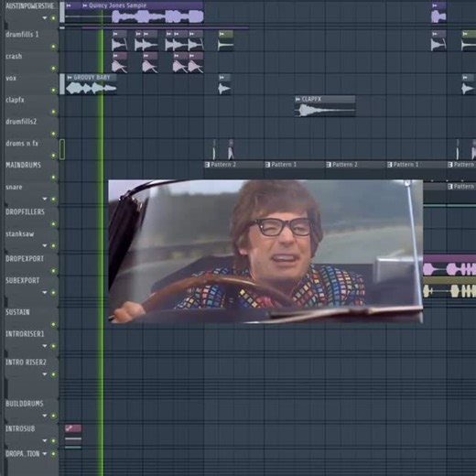Image resolution: width=476 pixels, height=476 pixels.
Task: Select the vox track name
Action: coord(11,79)
